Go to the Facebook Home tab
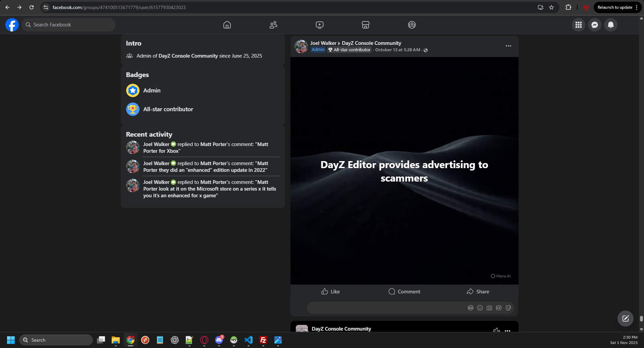644x348 pixels. click(227, 25)
